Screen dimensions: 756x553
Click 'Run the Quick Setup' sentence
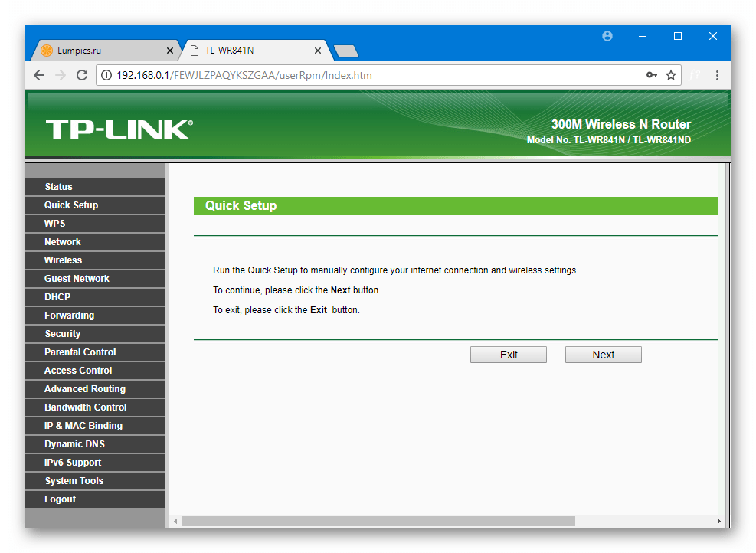[x=395, y=270]
